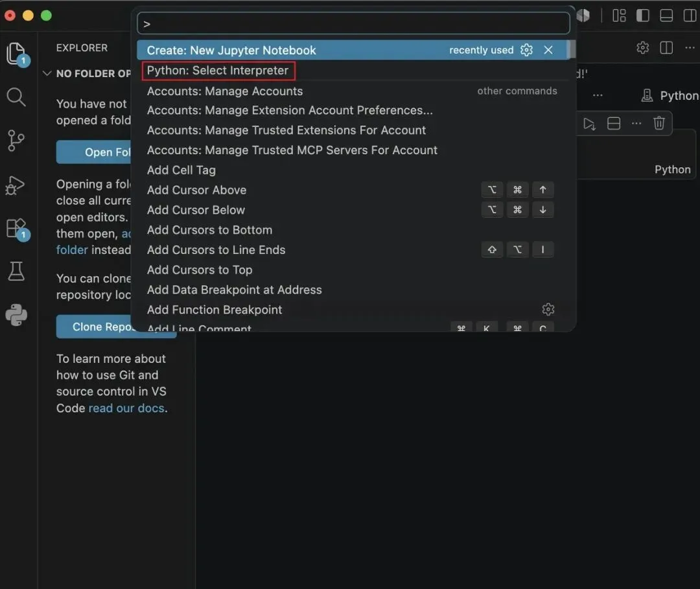Image resolution: width=700 pixels, height=589 pixels.
Task: Choose Add Data Breakpoint at Address
Action: pos(353,290)
